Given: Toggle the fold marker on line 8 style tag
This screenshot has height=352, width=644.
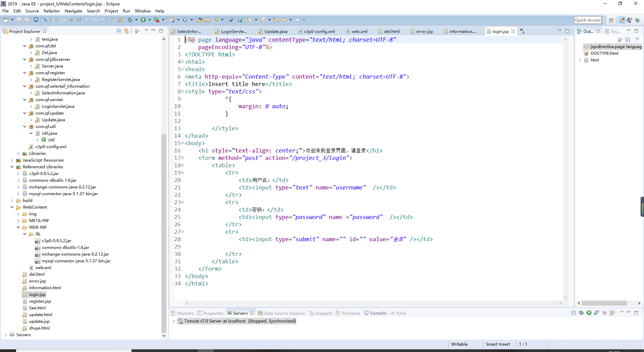Looking at the screenshot, I should tap(182, 91).
